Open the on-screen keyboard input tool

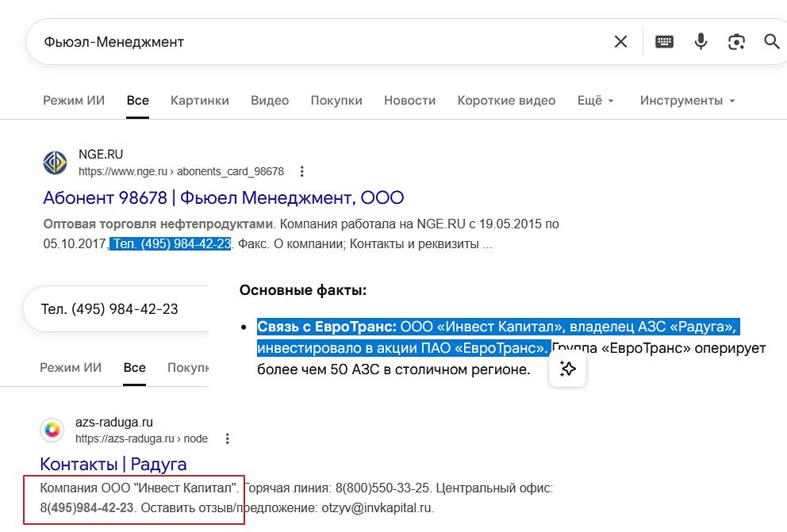tap(664, 42)
